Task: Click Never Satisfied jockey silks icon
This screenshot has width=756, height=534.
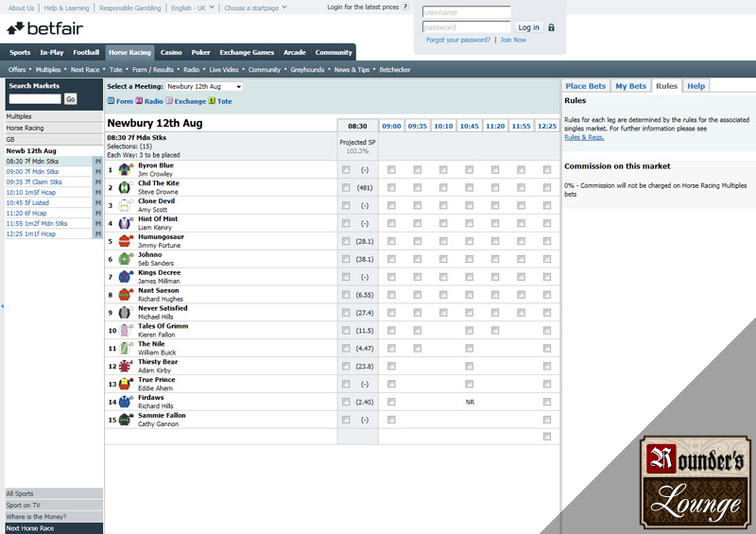Action: 126,312
